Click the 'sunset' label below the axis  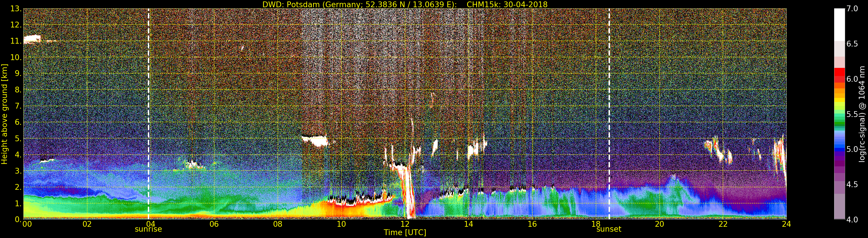pos(609,229)
